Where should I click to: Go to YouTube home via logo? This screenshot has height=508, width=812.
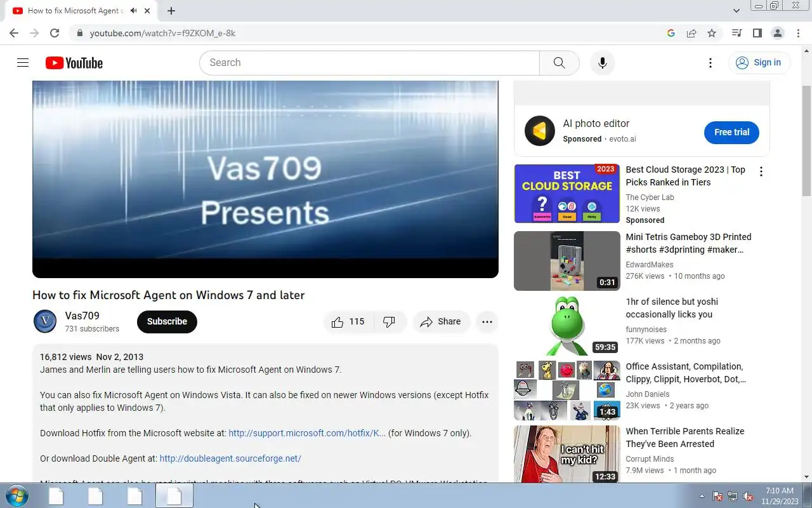click(74, 63)
